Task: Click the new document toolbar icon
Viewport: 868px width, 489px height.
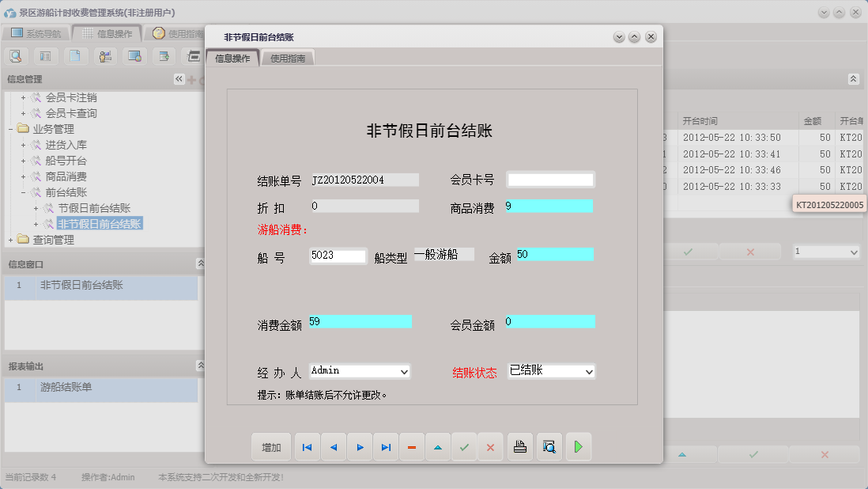Action: pos(75,56)
